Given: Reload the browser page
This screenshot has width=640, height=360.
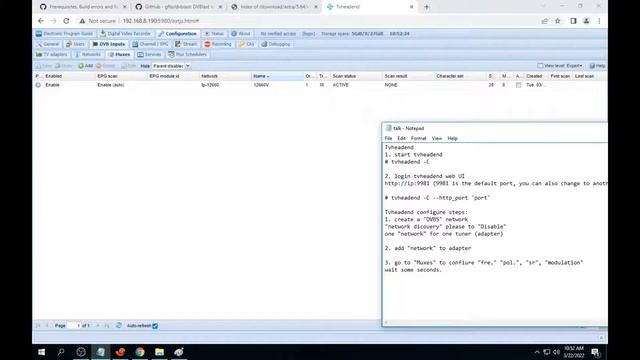Looking at the screenshot, I should pos(66,21).
